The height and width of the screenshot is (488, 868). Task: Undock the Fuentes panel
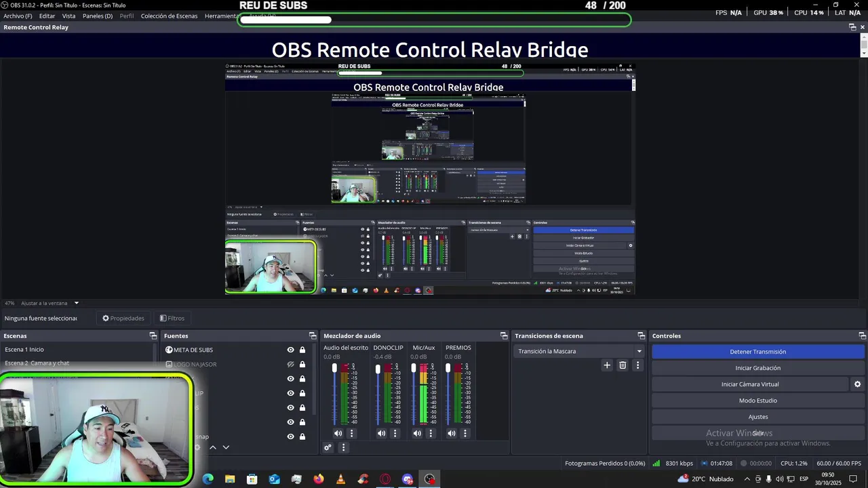tap(313, 335)
